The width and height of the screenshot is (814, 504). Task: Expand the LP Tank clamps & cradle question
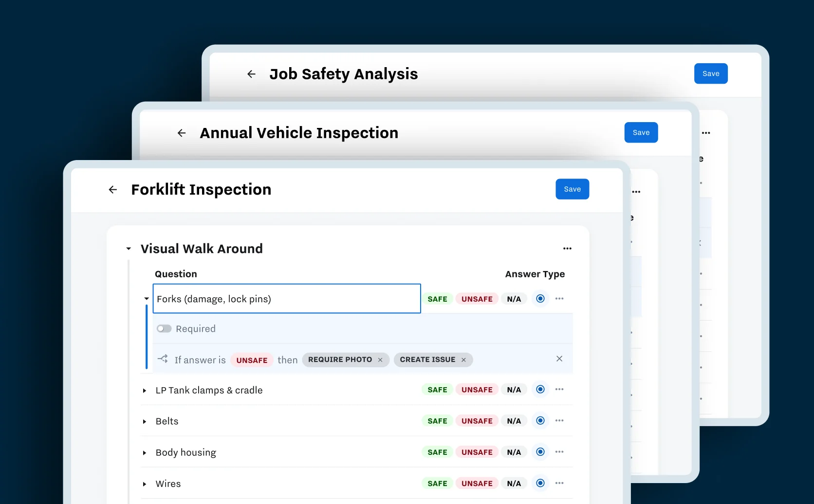(x=144, y=390)
